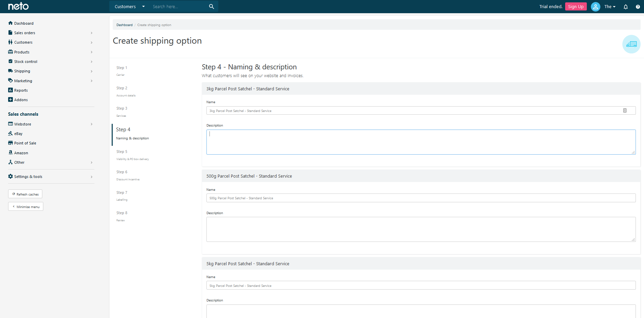Click the Other channels icon
This screenshot has width=644, height=318.
pos(10,162)
